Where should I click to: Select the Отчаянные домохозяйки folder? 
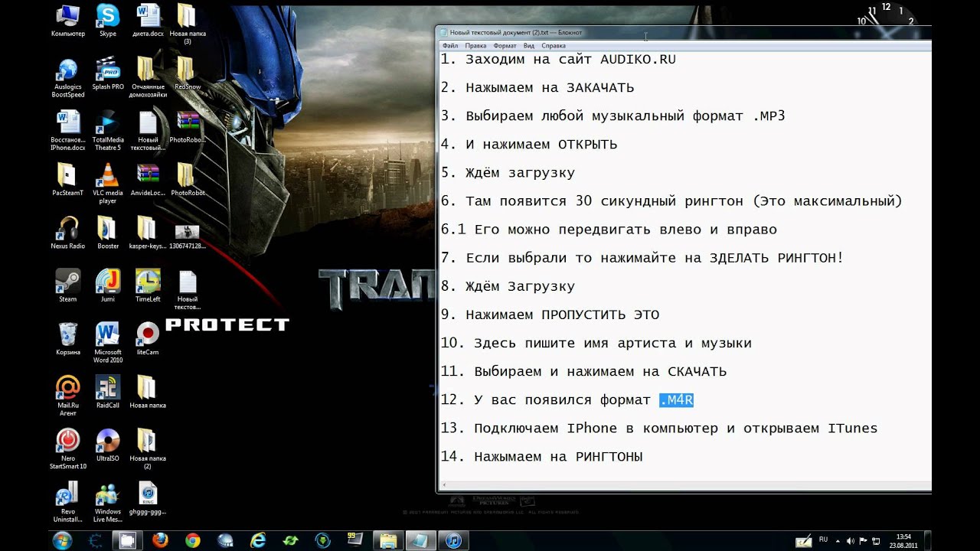tap(148, 78)
